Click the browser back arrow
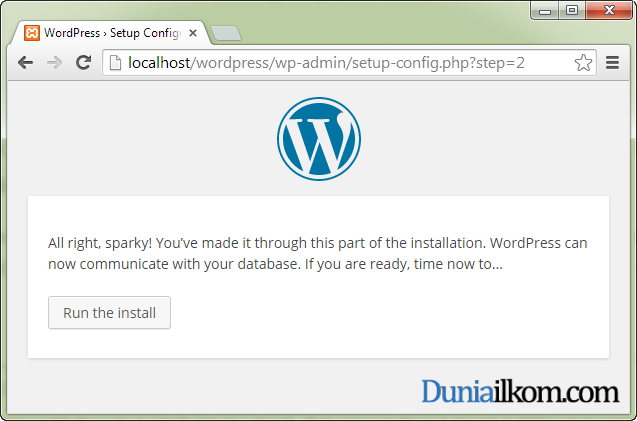This screenshot has height=421, width=637. click(x=25, y=63)
